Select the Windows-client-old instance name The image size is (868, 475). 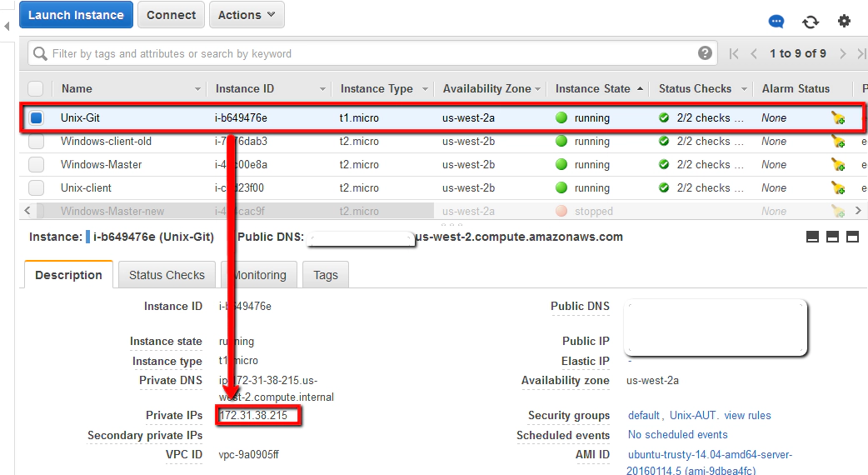tap(107, 141)
